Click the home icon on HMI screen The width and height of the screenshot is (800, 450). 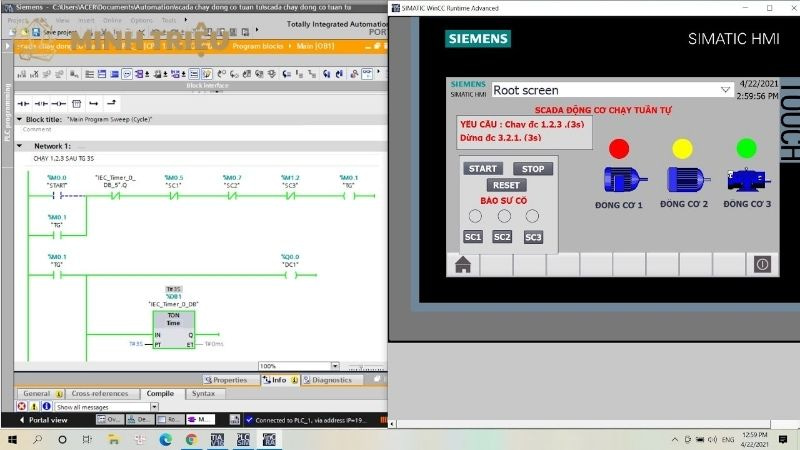(463, 264)
